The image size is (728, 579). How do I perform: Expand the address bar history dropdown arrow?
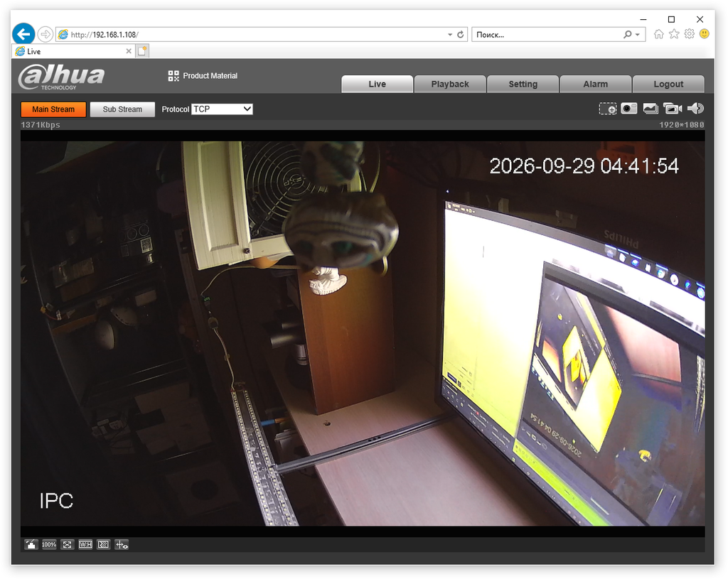(450, 34)
